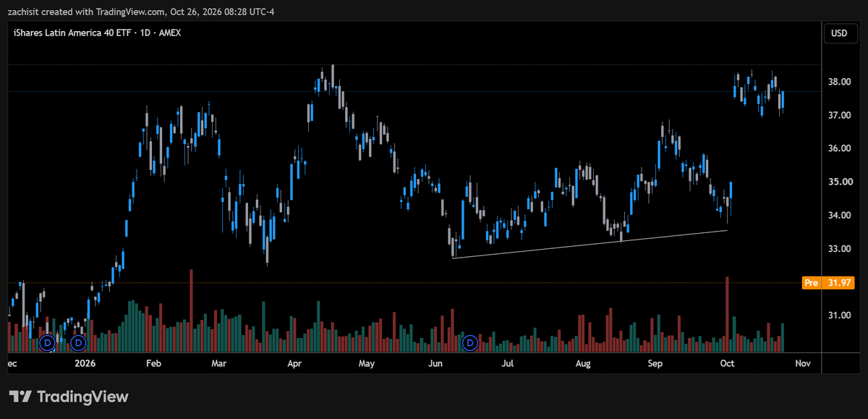Click the Sep time axis label

point(655,363)
